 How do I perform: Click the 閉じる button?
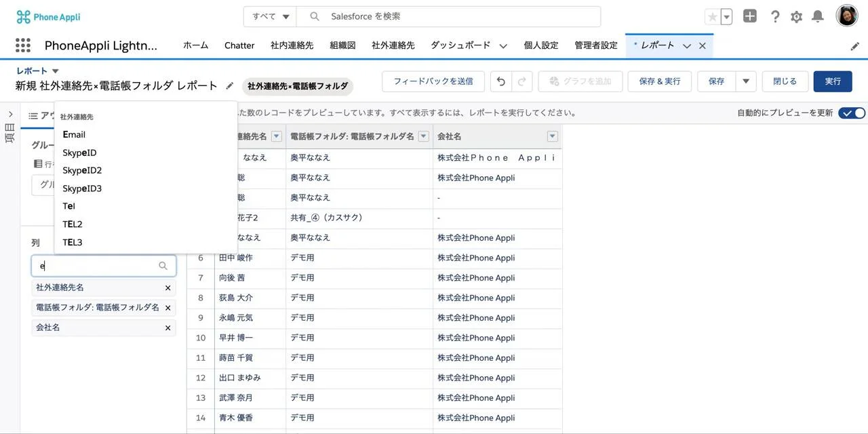[785, 81]
